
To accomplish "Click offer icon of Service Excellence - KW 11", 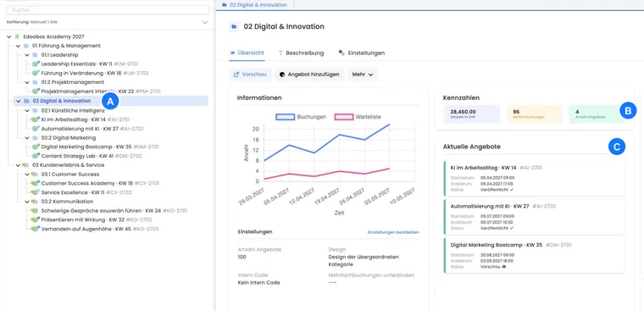I will [x=36, y=192].
